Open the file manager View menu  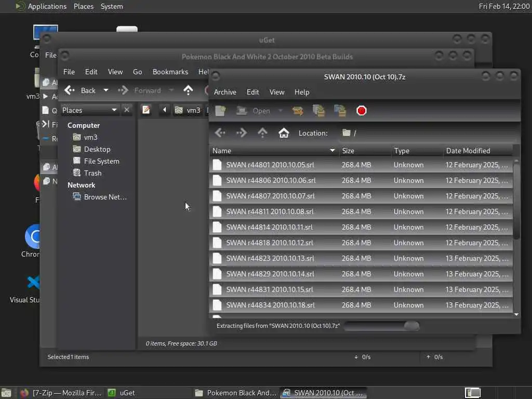[115, 72]
